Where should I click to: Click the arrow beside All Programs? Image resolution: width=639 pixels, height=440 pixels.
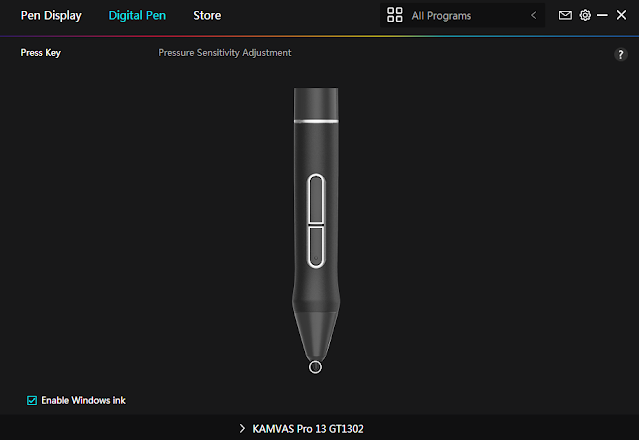(533, 15)
